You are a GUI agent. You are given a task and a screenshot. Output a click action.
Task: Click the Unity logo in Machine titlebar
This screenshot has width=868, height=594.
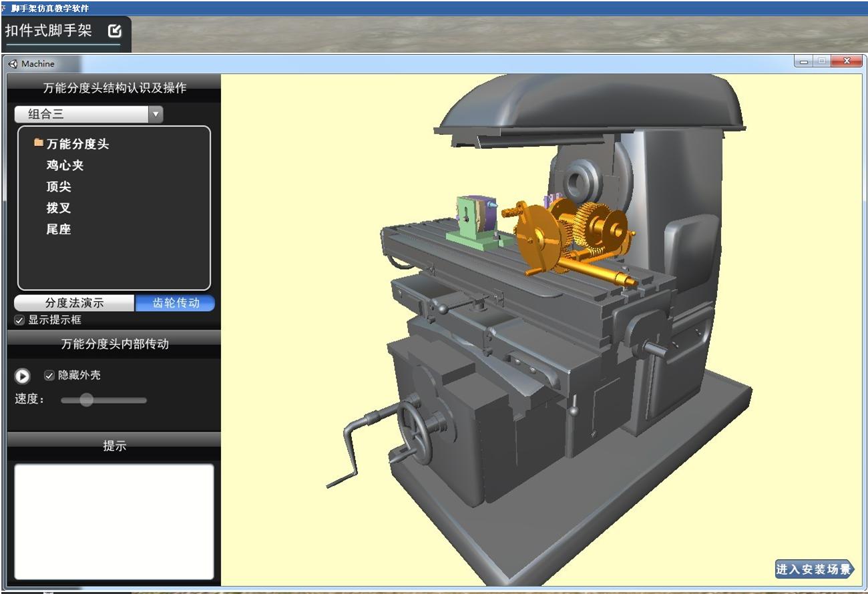tap(13, 64)
